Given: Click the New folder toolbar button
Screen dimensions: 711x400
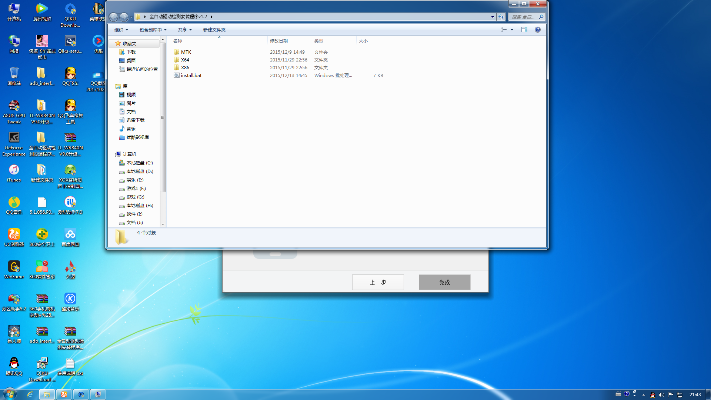Looking at the screenshot, I should click(x=215, y=31).
